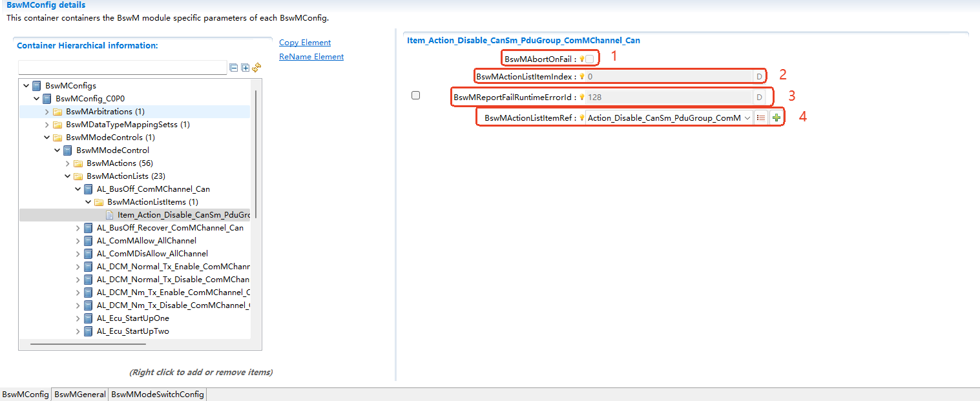The image size is (980, 401).
Task: Switch to the BswMModeSwitchConfig tab
Action: pos(156,395)
